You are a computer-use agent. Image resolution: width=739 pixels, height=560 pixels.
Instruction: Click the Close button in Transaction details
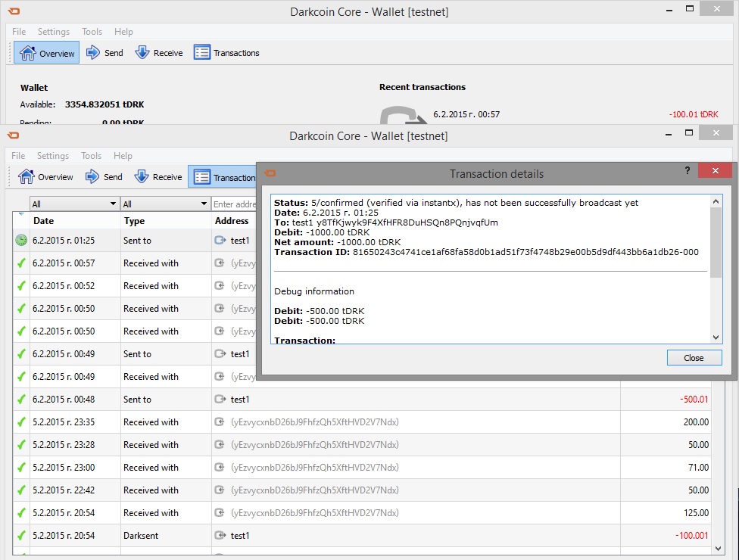[694, 358]
